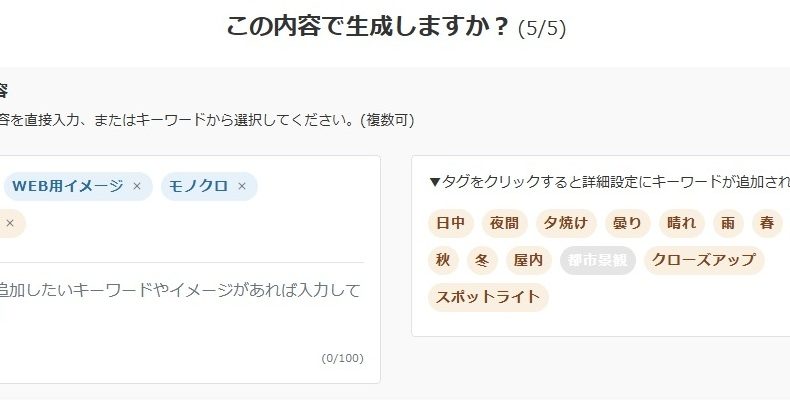Image resolution: width=790 pixels, height=406 pixels.
Task: Click the 秋 season tag
Action: pyautogui.click(x=443, y=260)
